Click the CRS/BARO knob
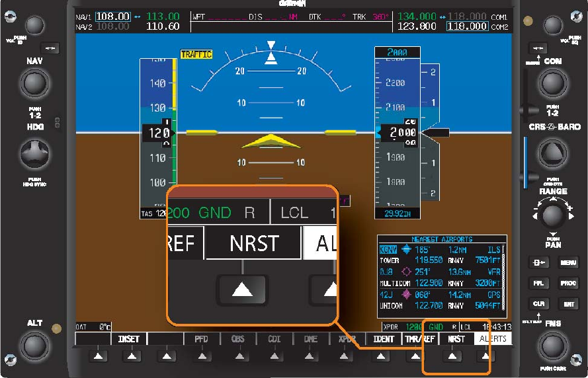Viewport: 588px width, 378px height. click(x=553, y=153)
